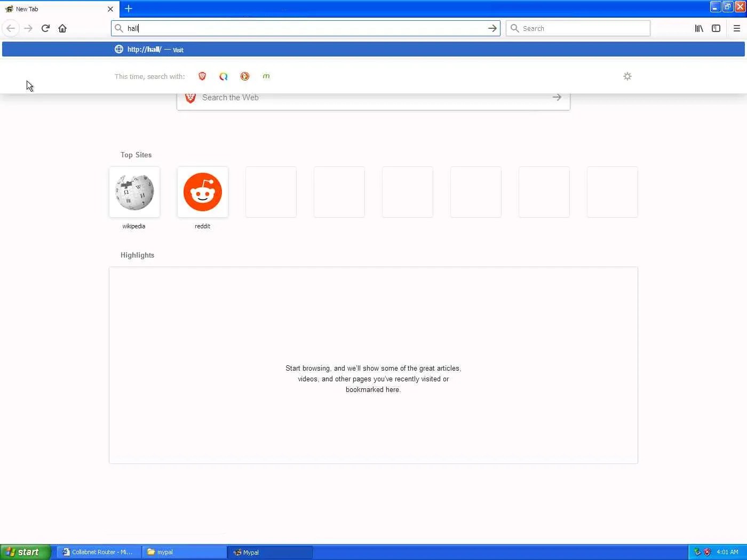Search this time with Brave

[x=202, y=76]
